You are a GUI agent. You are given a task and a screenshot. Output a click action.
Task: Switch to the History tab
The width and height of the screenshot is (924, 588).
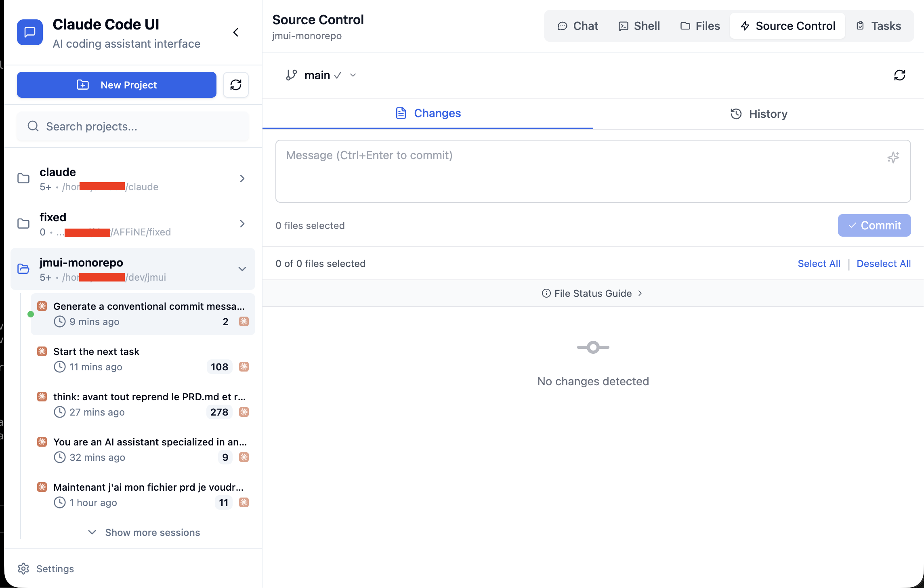click(758, 114)
